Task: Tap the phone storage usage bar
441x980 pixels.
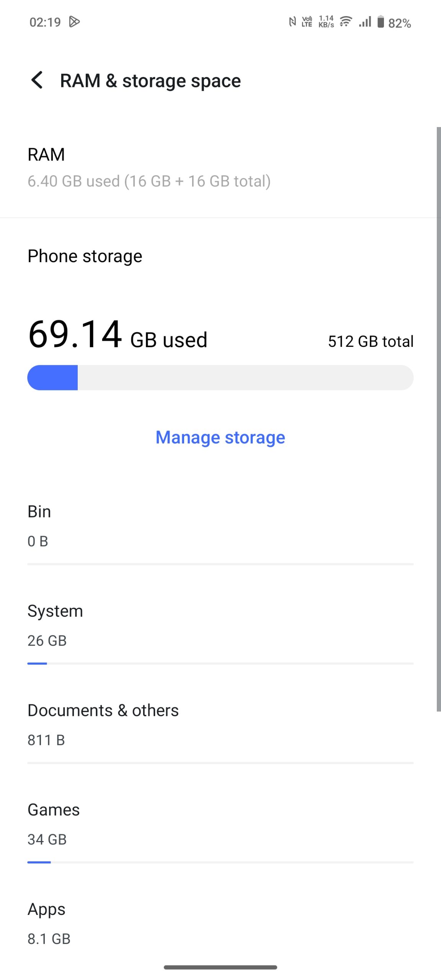Action: [220, 377]
